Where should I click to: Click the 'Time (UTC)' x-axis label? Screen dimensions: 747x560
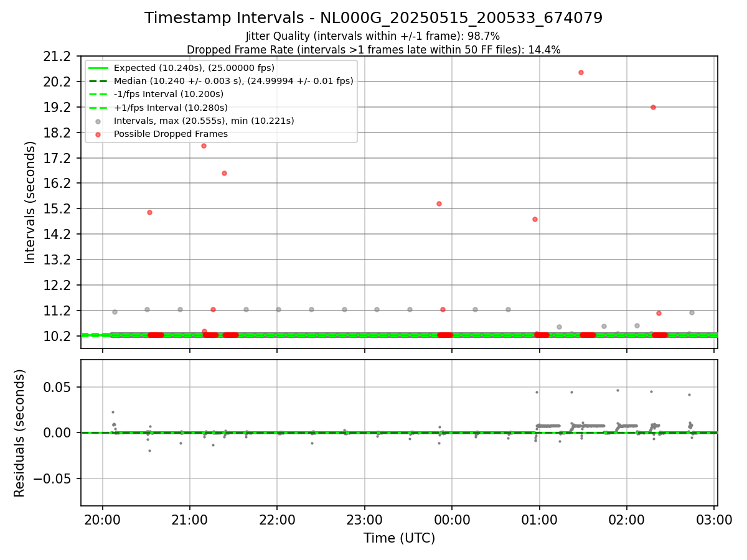(x=399, y=538)
